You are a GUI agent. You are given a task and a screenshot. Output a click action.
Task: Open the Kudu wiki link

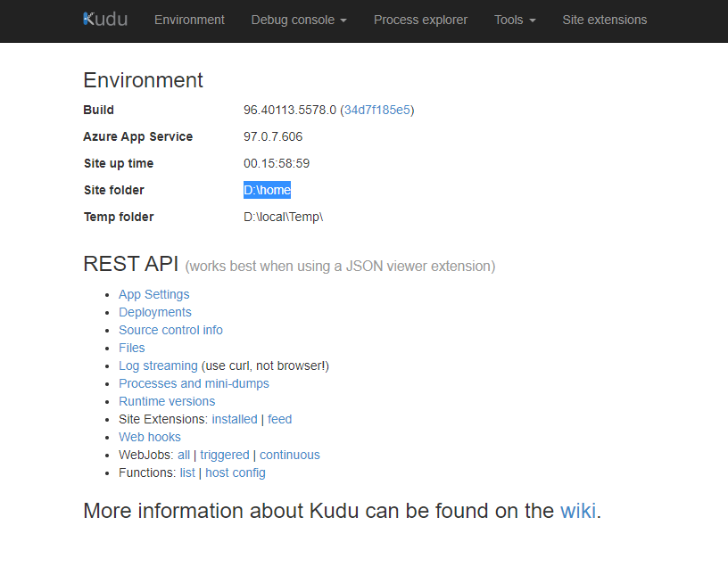578,511
